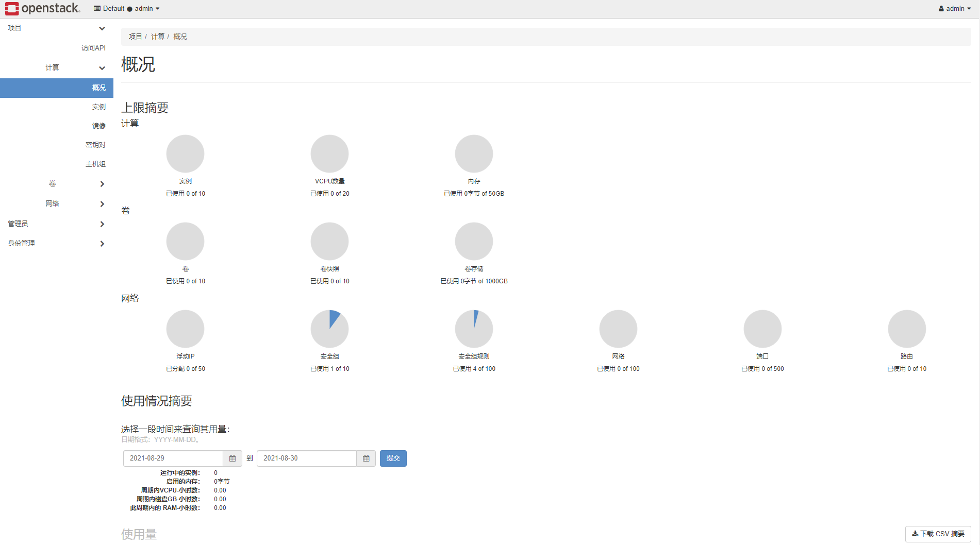Click the 提交 button
This screenshot has width=980, height=545.
point(393,458)
